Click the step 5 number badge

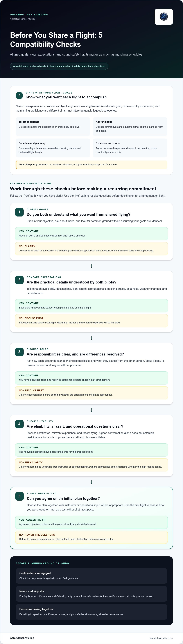tap(20, 496)
